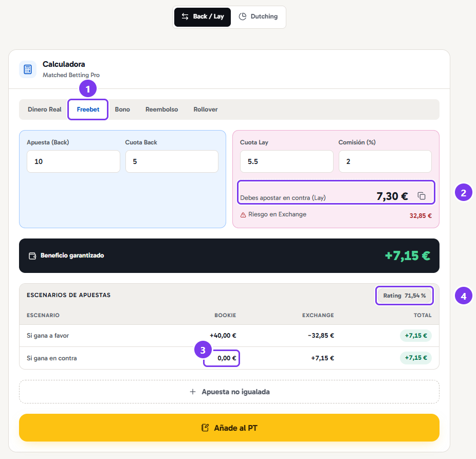Screen dimensions: 476x459
Task: Click the +40,00 € bookie cell
Action: (223, 336)
